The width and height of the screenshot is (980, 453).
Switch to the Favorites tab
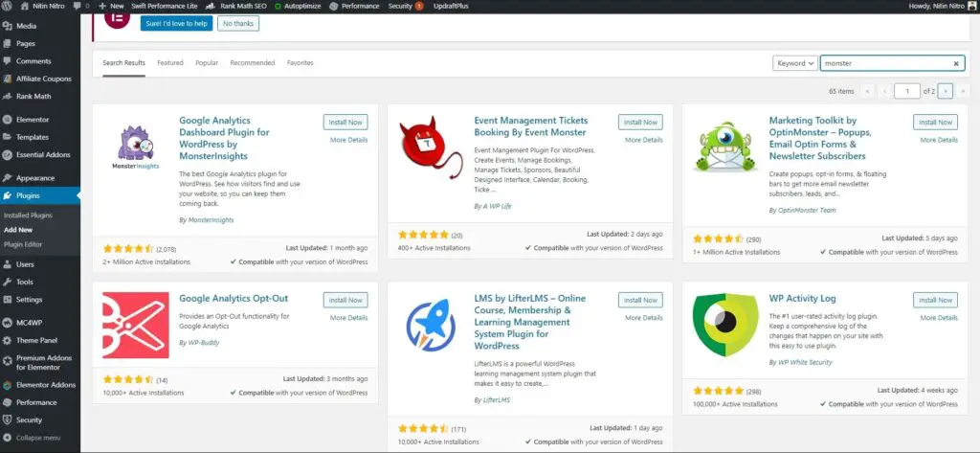pos(300,63)
